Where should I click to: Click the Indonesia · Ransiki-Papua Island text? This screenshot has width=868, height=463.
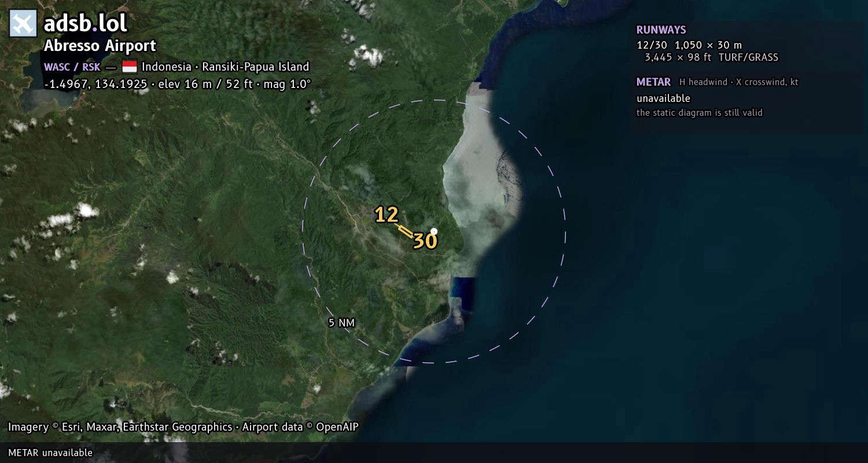pos(226,67)
